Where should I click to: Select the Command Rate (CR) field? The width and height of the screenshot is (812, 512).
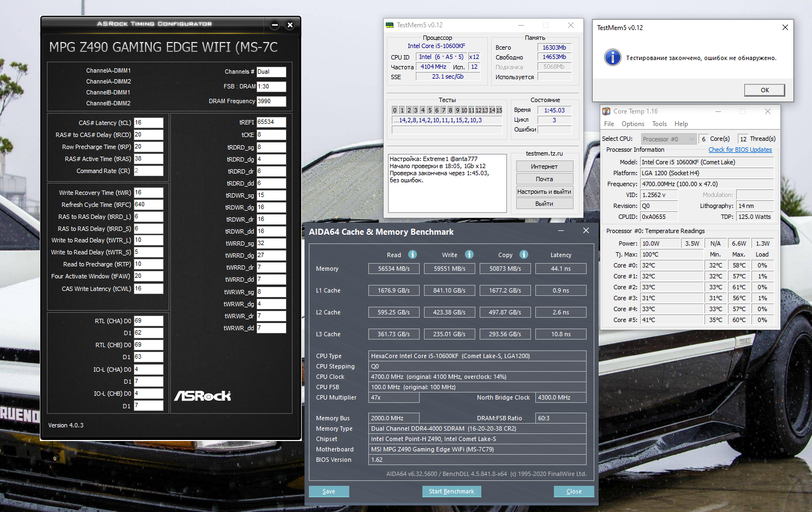point(148,171)
